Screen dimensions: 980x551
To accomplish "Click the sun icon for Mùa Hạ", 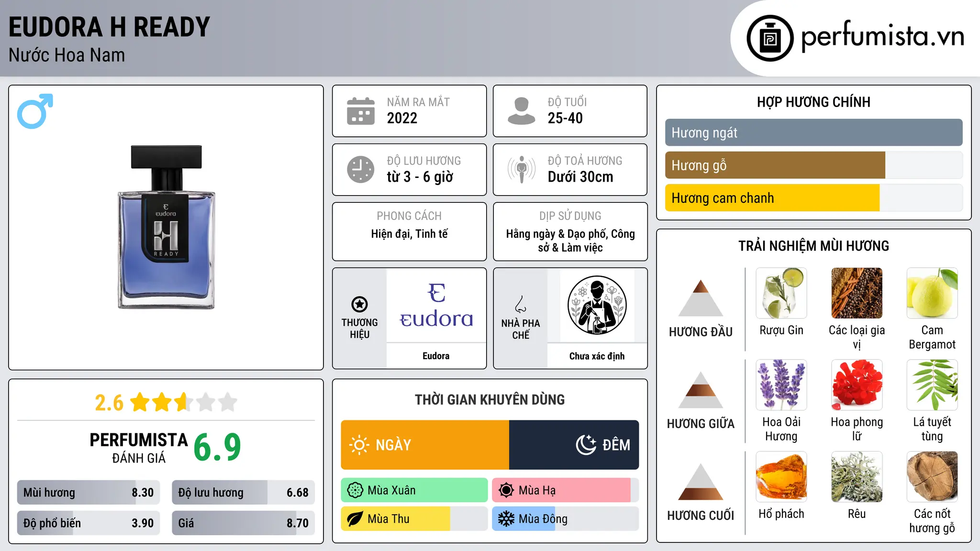I will pos(506,490).
